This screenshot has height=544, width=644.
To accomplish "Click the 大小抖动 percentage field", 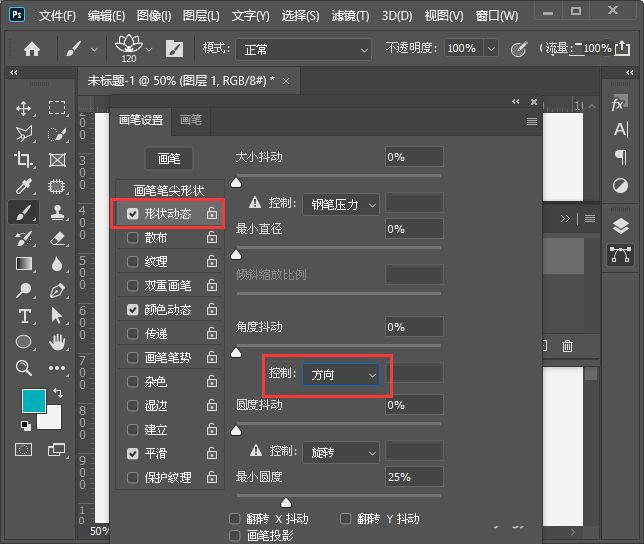I will (x=414, y=157).
